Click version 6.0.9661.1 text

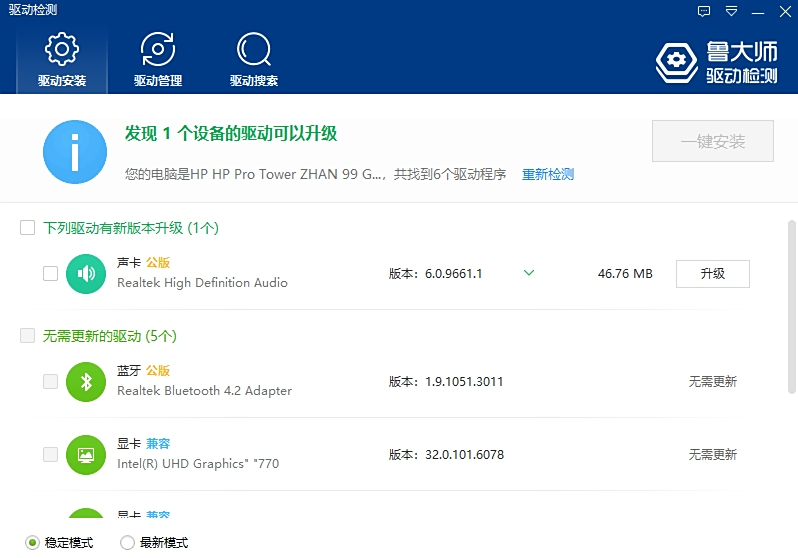tap(453, 273)
